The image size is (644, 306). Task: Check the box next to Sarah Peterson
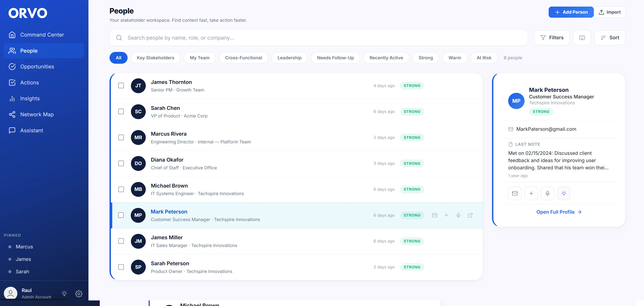pos(121,267)
